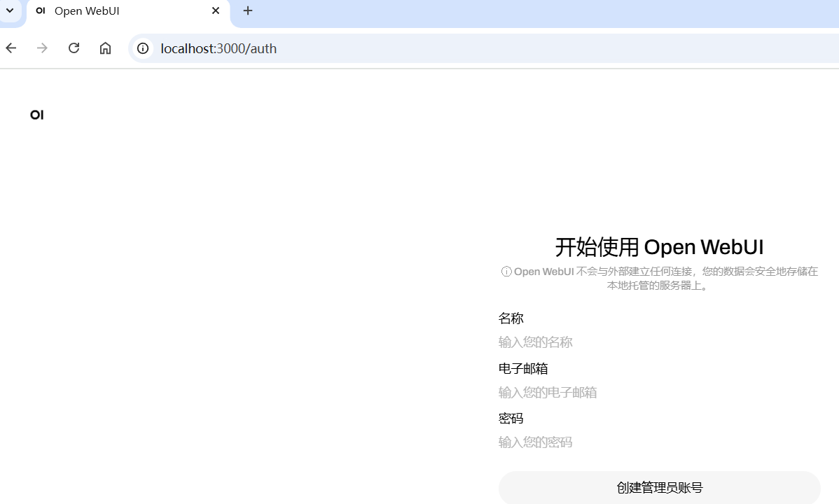Click the info notice about local data storage
The image size is (839, 504).
659,278
